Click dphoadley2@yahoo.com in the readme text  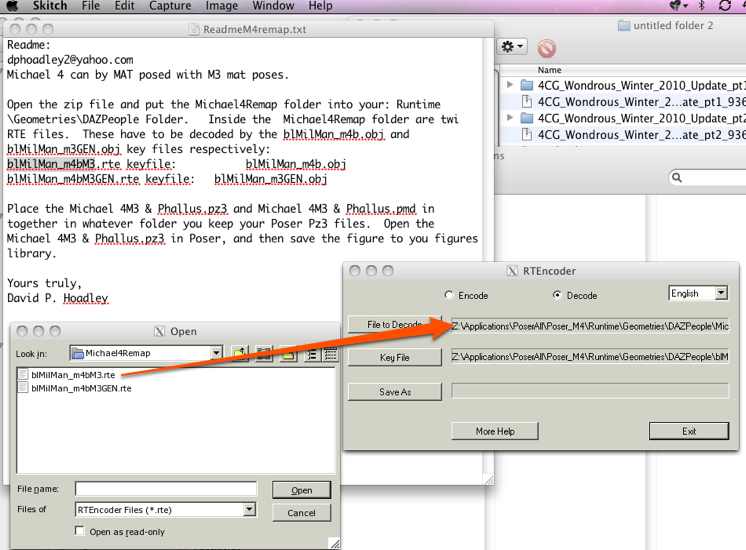click(x=70, y=59)
